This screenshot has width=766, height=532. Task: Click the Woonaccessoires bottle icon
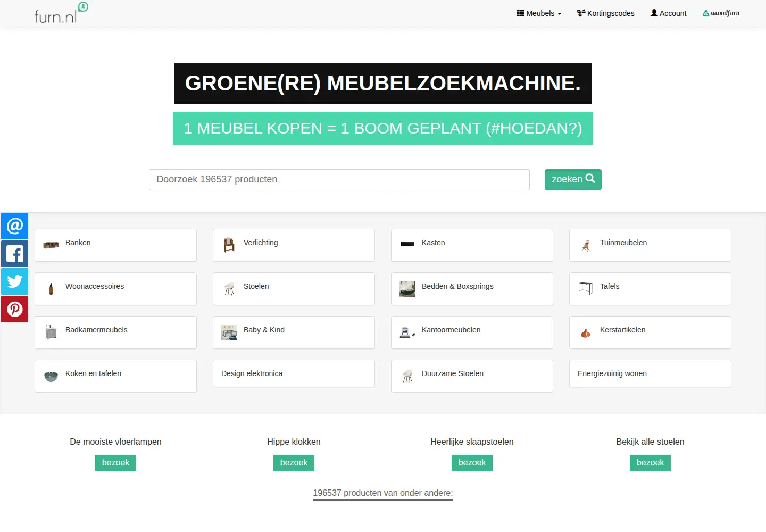51,289
